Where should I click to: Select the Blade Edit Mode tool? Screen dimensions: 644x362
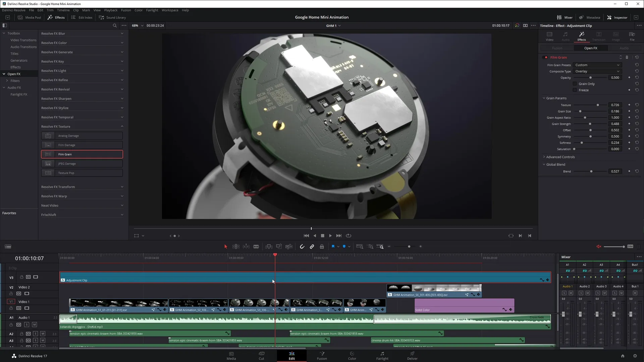[256, 247]
